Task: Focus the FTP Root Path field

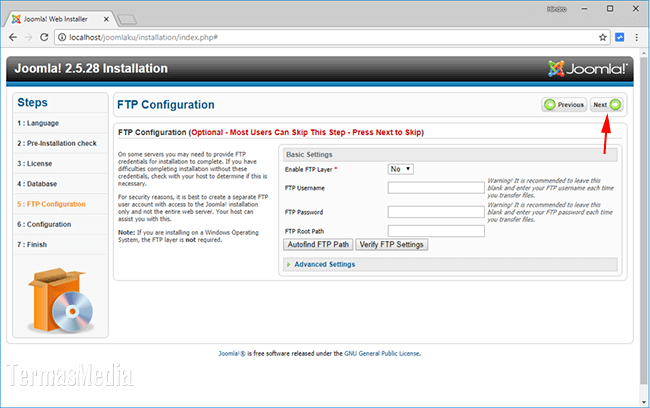Action: [x=436, y=231]
